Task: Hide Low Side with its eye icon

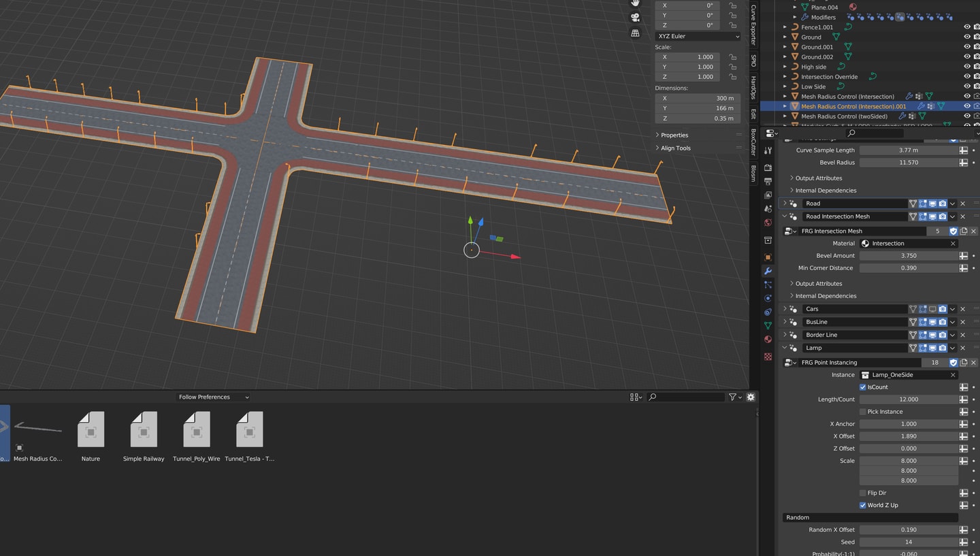Action: [x=967, y=86]
